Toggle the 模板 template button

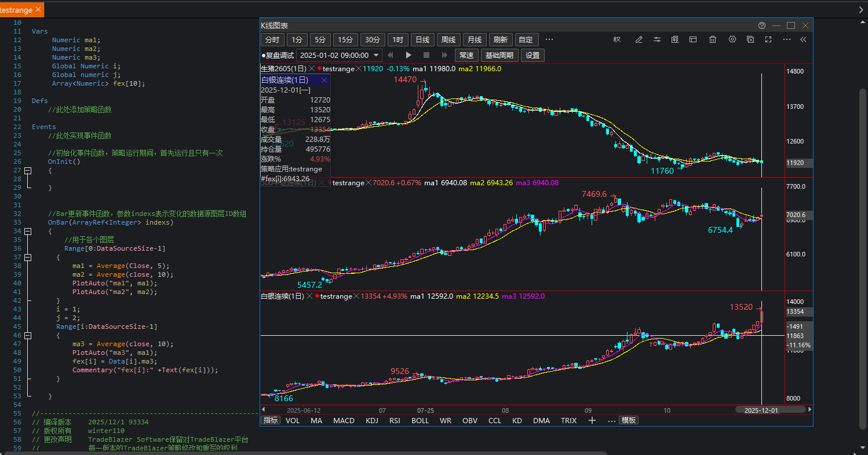click(629, 420)
